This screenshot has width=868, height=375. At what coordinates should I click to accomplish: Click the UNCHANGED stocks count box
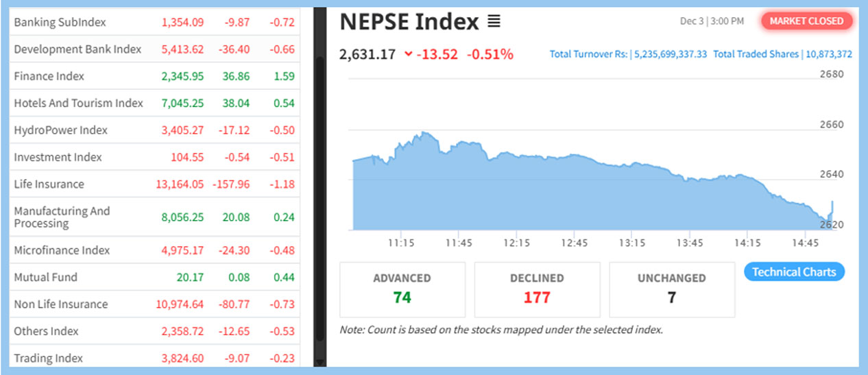(671, 289)
